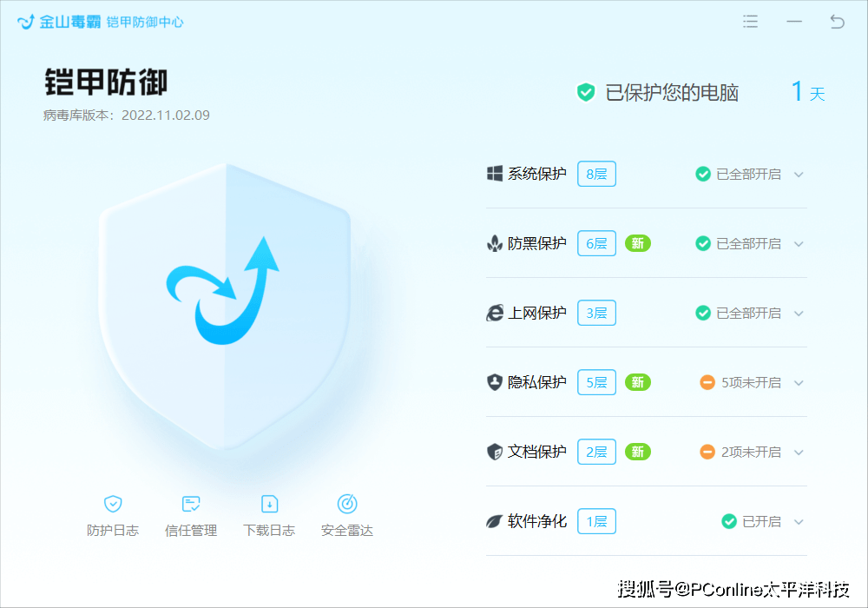Click 已全部开启 in 上网保护 row

coord(748,314)
